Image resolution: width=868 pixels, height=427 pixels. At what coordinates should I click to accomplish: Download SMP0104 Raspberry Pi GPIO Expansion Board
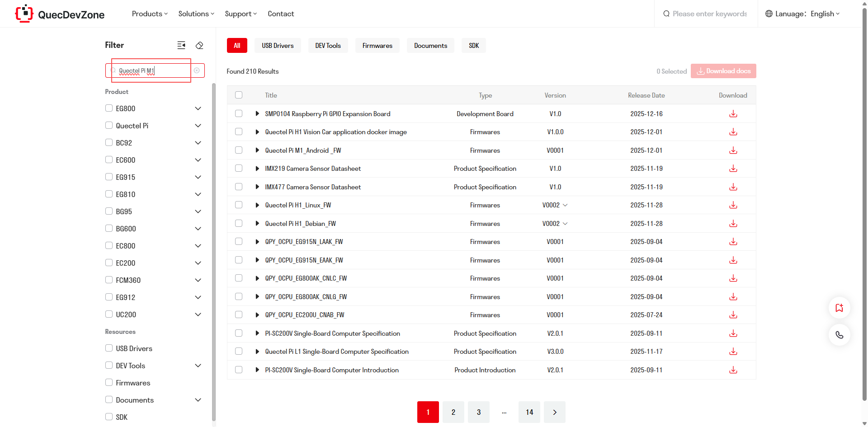pos(733,114)
